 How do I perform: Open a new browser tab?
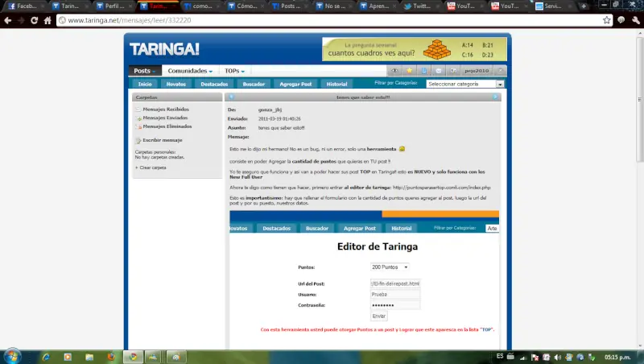[584, 6]
